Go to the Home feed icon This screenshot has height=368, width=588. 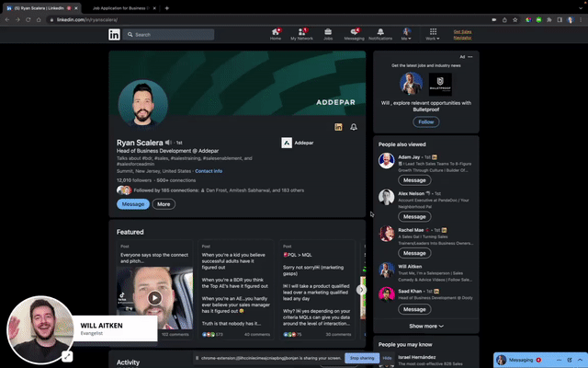click(276, 34)
